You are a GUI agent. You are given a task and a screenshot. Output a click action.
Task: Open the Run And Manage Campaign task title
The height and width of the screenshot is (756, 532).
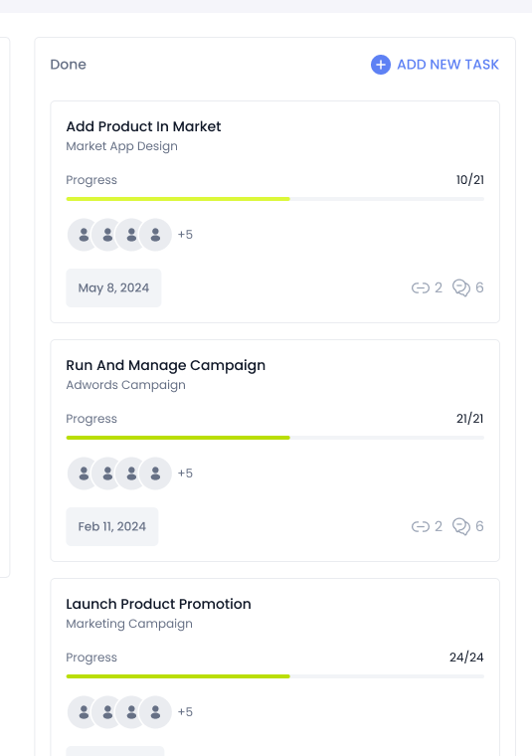coord(166,365)
